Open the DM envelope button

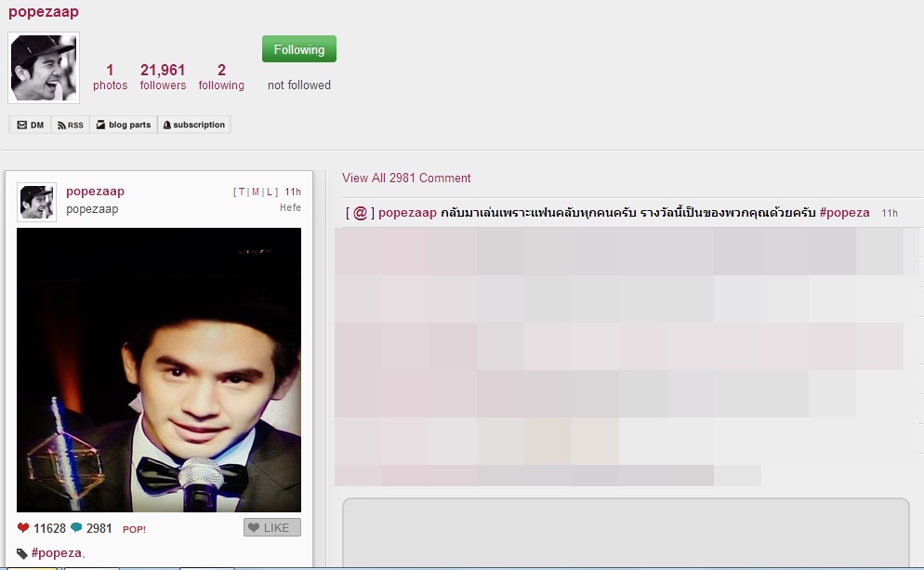[x=31, y=125]
